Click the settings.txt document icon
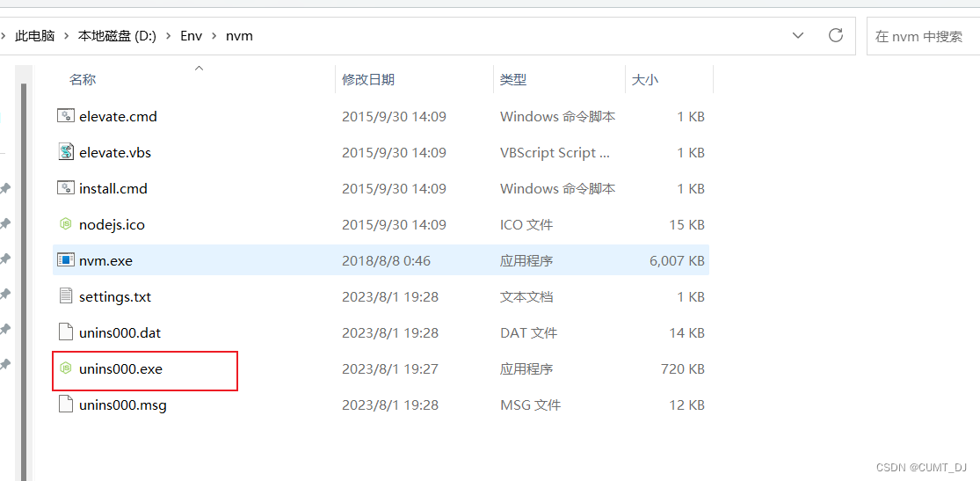Image resolution: width=980 pixels, height=481 pixels. coord(66,296)
